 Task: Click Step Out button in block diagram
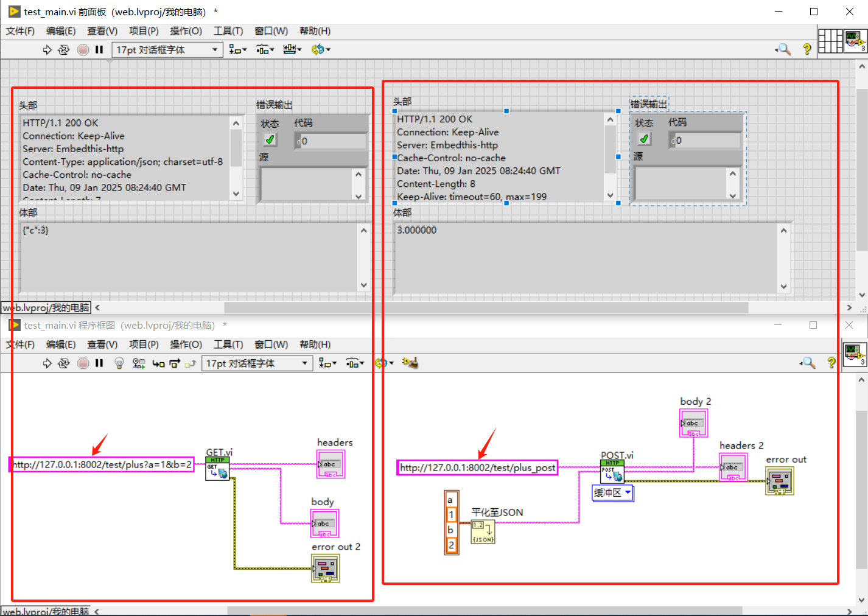click(191, 363)
